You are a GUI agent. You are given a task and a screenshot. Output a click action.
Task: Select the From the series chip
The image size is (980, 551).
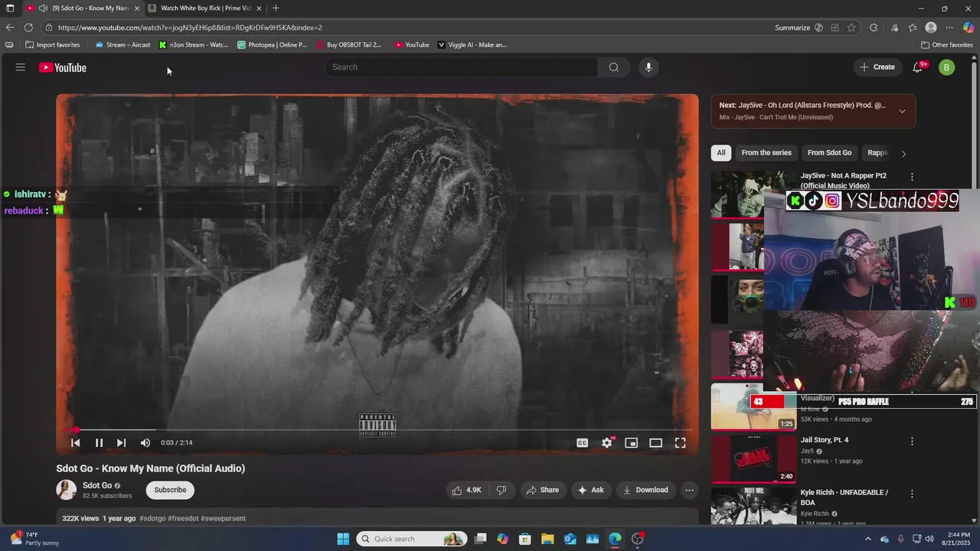pos(766,153)
